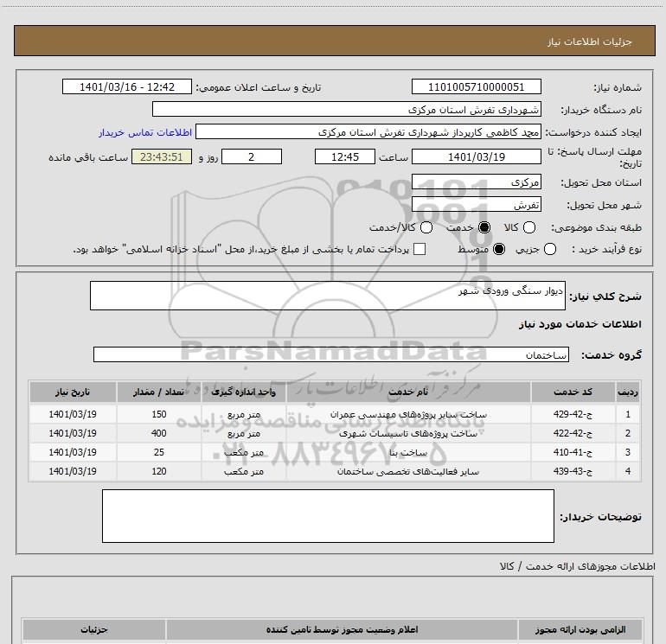Screen dimensions: 666x644
Task: Click the announcement date field 1401/03/16 - 12:42
Action: (x=127, y=86)
